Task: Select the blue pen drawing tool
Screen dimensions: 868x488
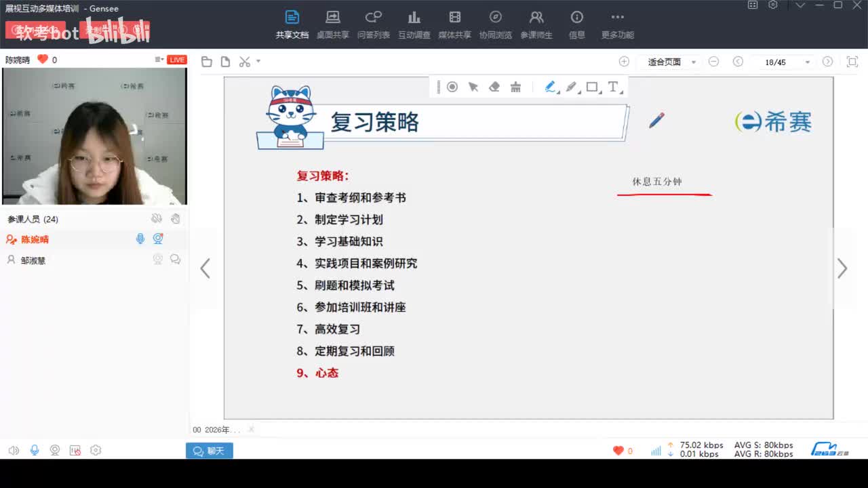Action: 550,87
